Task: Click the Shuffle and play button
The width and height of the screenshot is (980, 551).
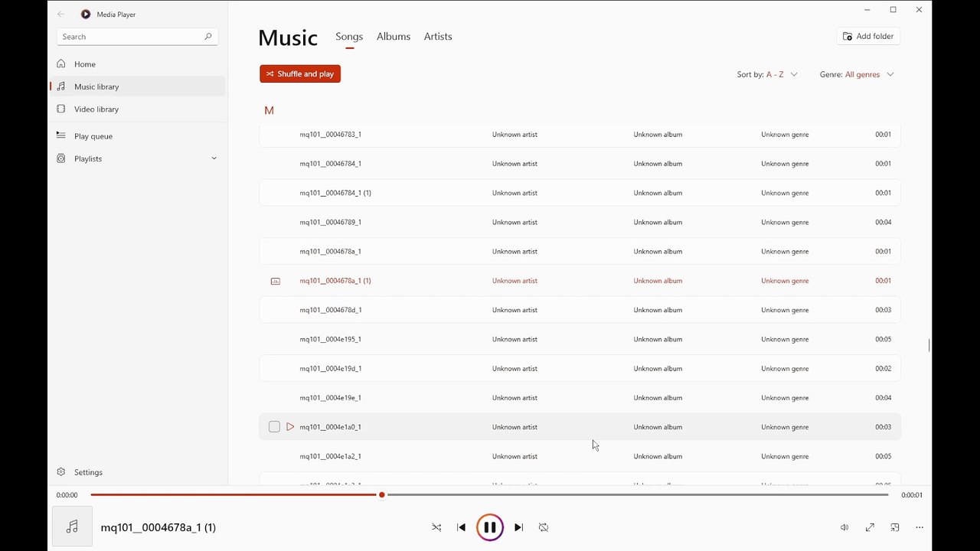Action: pyautogui.click(x=300, y=73)
